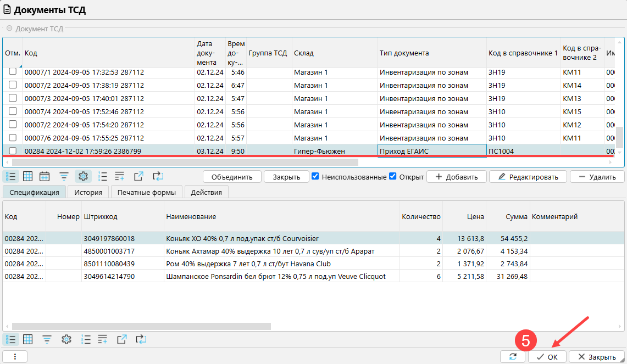
Task: Click the documents table horizontal scrollbar
Action: point(185,162)
